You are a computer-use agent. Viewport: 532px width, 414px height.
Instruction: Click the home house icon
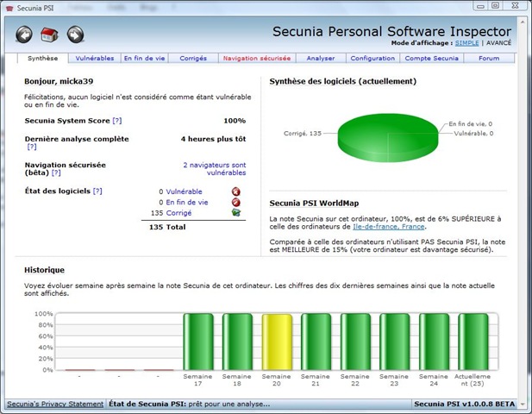click(49, 34)
